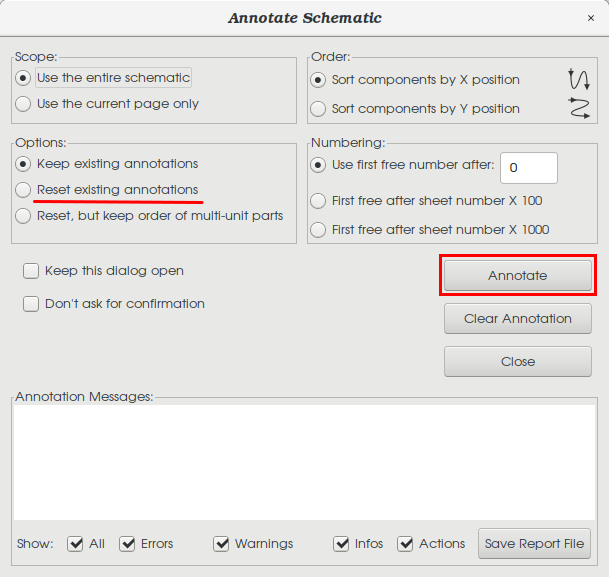Click the sort by Y position icon

point(578,108)
